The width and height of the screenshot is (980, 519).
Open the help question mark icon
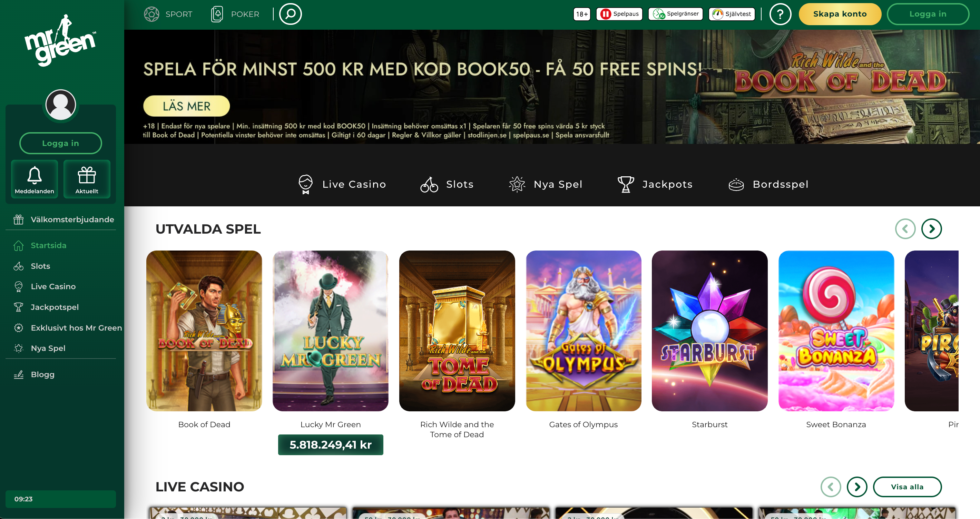(x=780, y=14)
